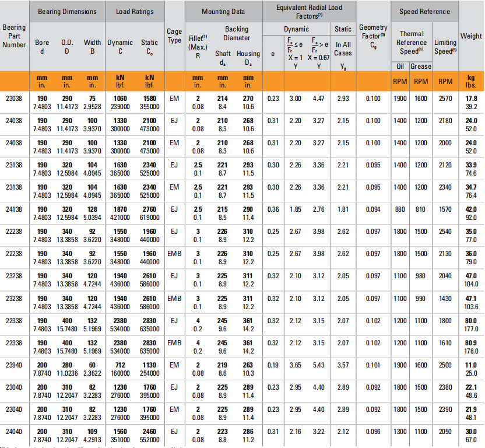
Task: Select geometry factor value 0.101
Action: pos(373,365)
